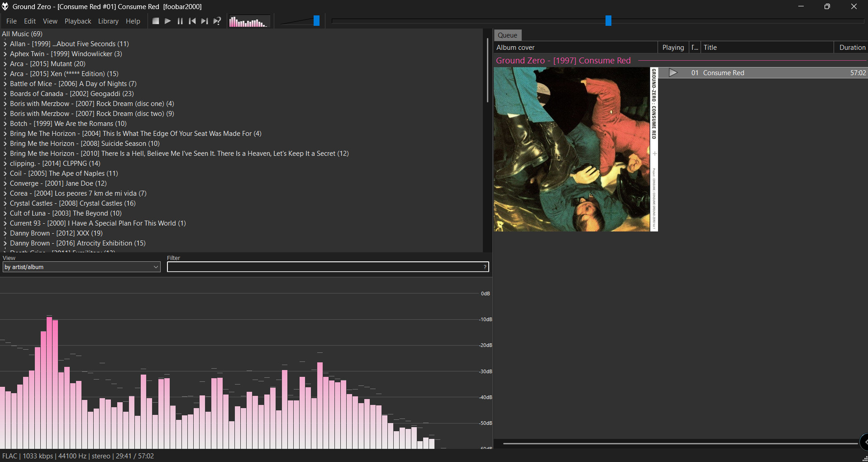
Task: Expand Boris with Merzbow Rock Dream disc one
Action: pos(5,104)
